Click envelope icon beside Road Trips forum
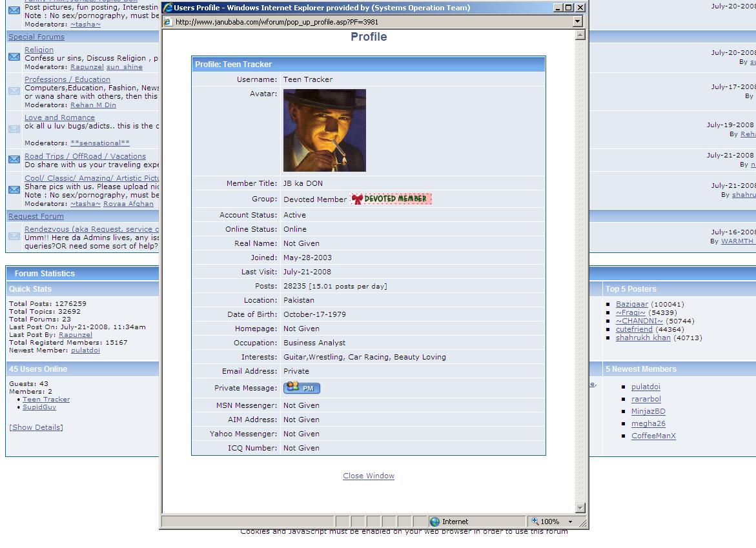Screen dimensions: 756x548 coord(14,159)
